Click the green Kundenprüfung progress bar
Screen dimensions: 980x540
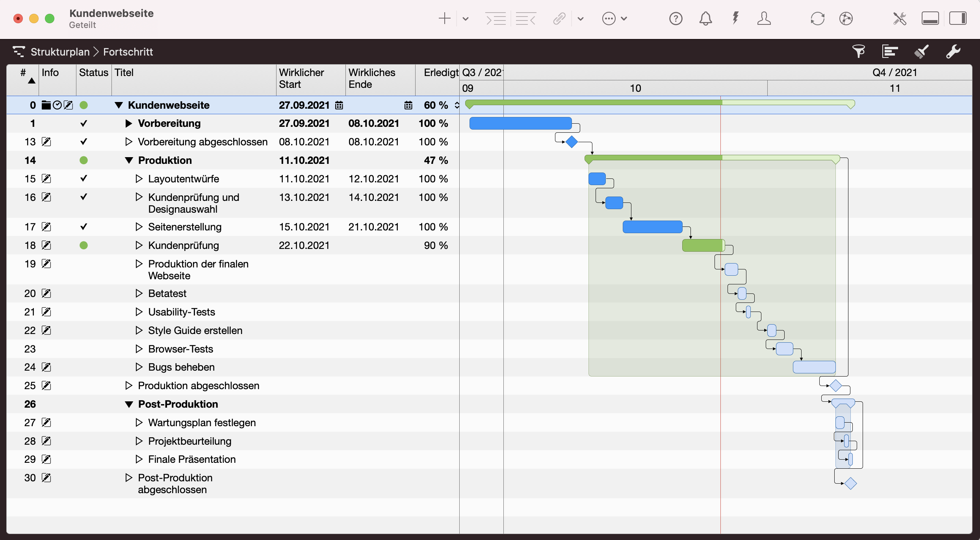point(703,245)
